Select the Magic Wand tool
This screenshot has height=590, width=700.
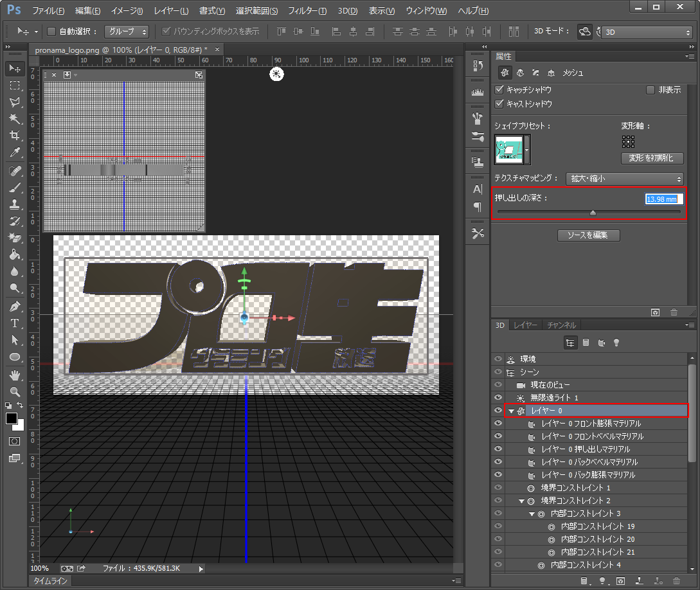[x=14, y=119]
